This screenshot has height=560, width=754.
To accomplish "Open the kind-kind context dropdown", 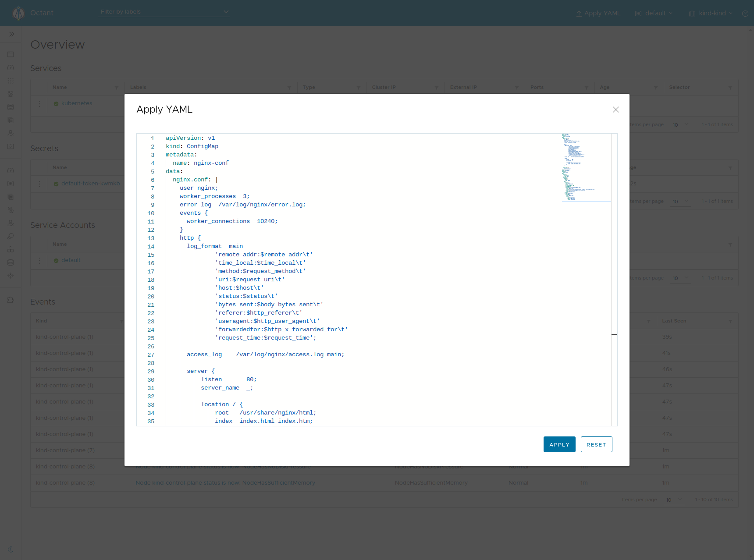I will [x=710, y=14].
